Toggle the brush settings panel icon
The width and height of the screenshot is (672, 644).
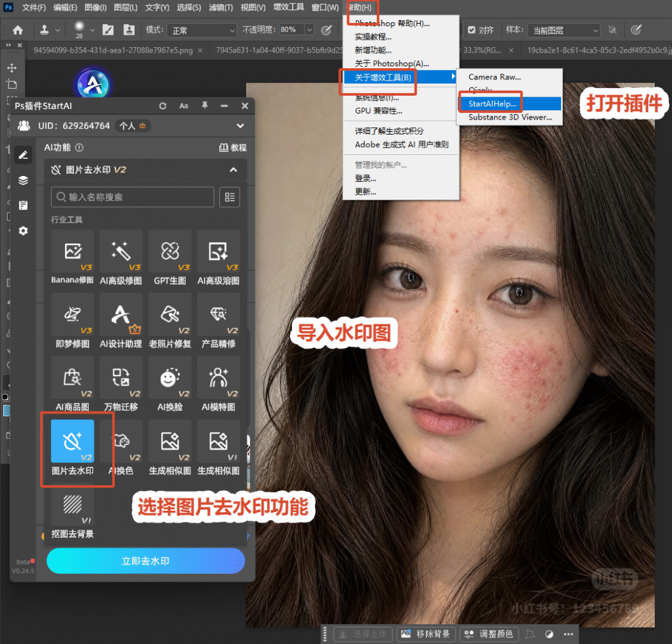(108, 30)
